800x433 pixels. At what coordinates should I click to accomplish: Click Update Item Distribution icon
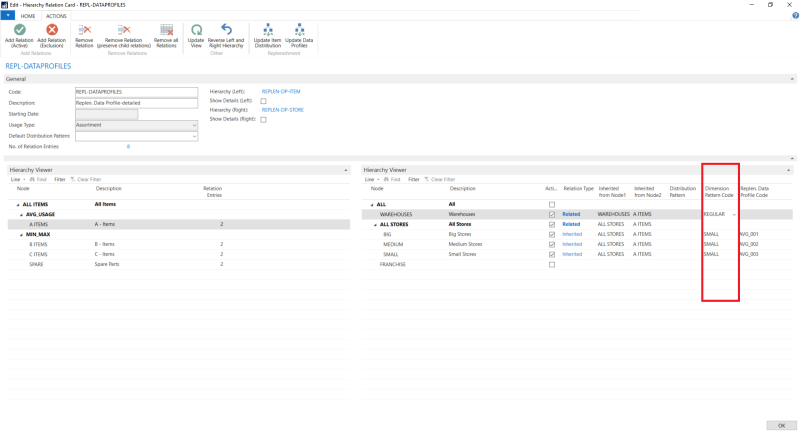click(x=268, y=30)
